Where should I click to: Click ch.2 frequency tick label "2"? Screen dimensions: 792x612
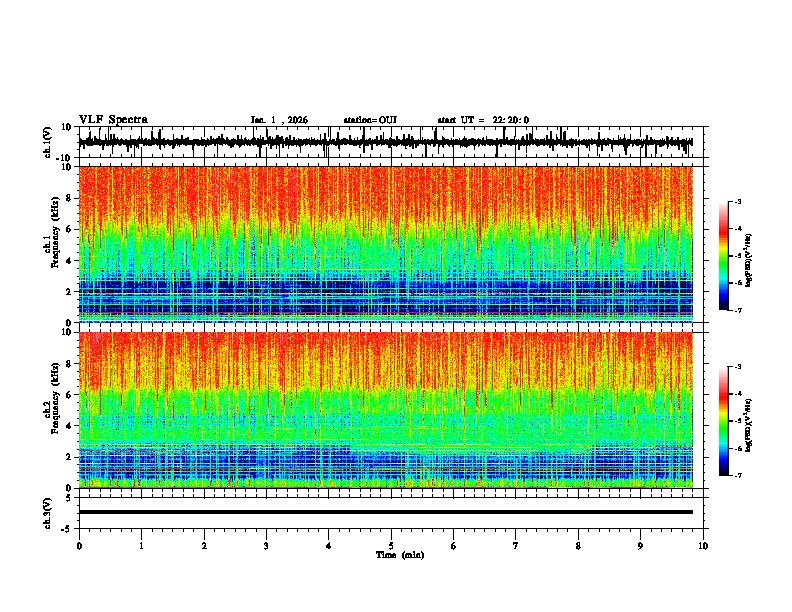tap(70, 457)
